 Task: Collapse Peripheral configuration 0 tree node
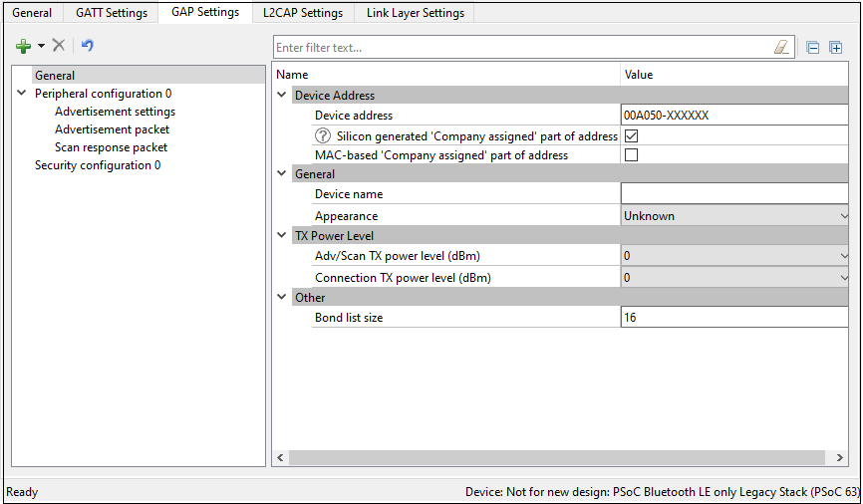21,94
